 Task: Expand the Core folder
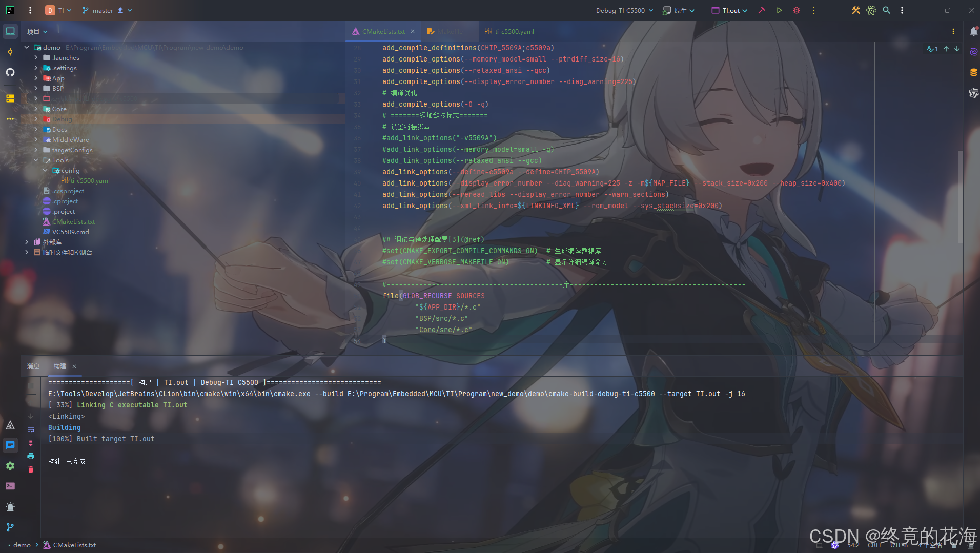36,109
